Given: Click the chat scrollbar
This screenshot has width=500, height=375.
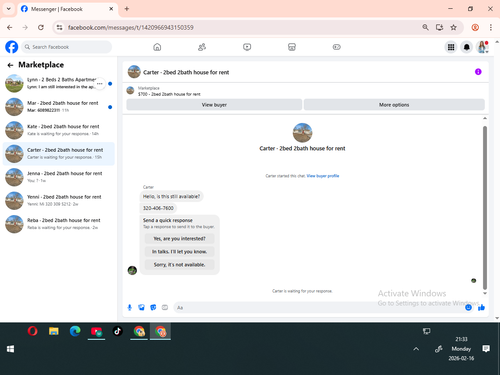Looking at the screenshot, I should [x=485, y=207].
